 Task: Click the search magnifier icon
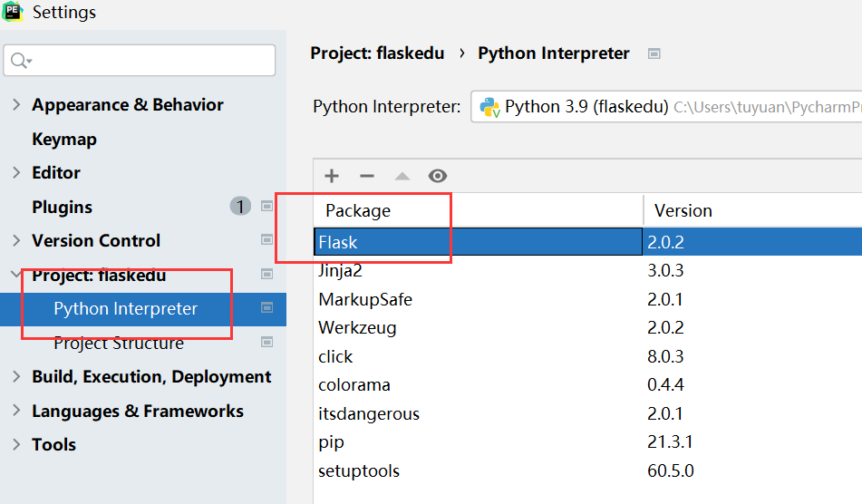point(19,61)
